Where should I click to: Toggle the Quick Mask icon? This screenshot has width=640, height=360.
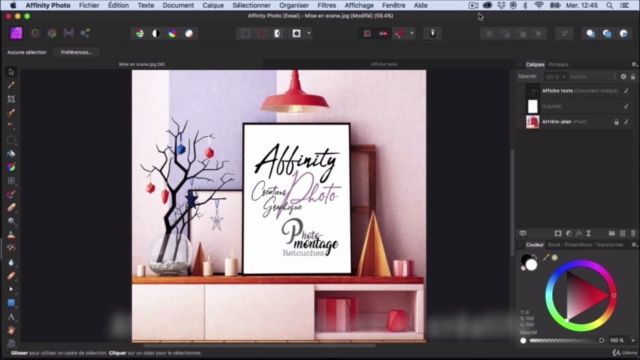tap(296, 33)
